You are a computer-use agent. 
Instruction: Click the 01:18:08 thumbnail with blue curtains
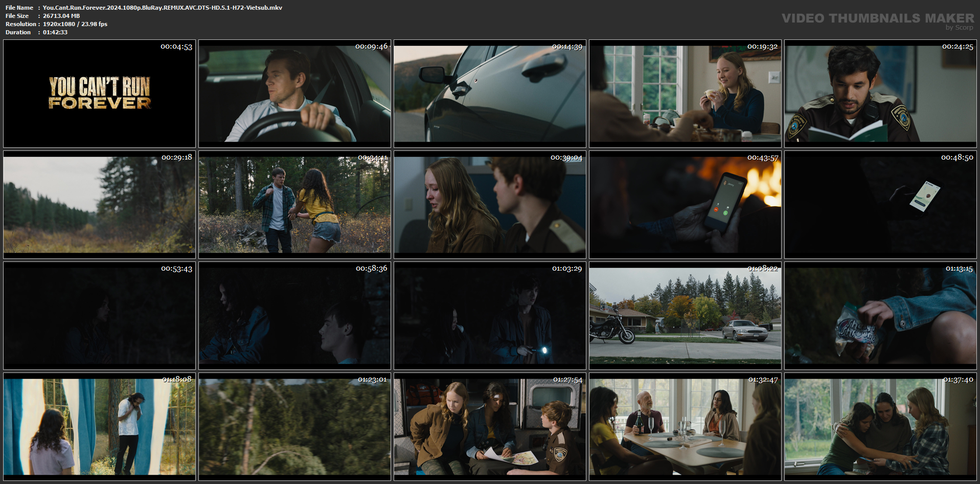(99, 427)
